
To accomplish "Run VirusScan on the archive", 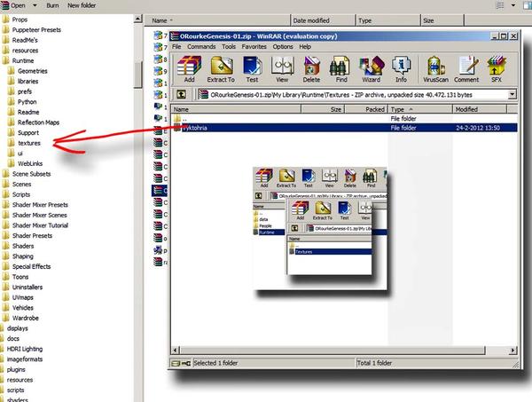I will [x=435, y=69].
